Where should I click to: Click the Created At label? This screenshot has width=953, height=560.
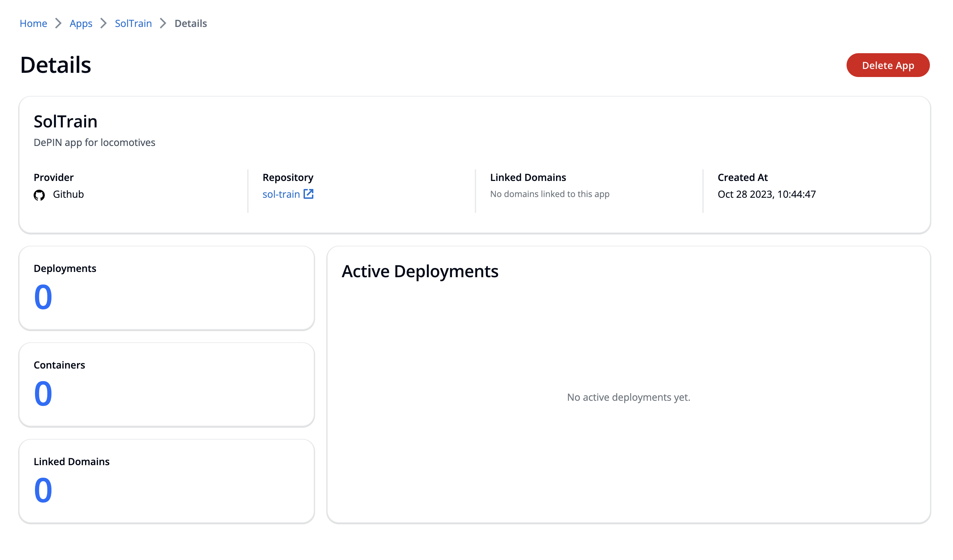point(743,177)
